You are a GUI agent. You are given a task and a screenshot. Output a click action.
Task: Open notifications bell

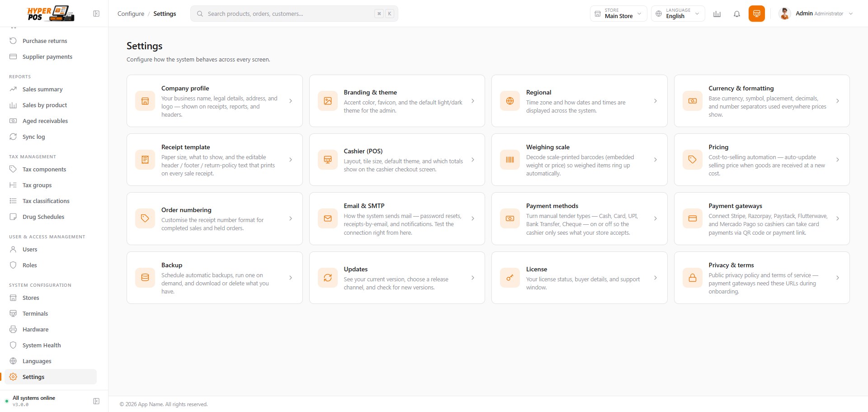click(737, 14)
